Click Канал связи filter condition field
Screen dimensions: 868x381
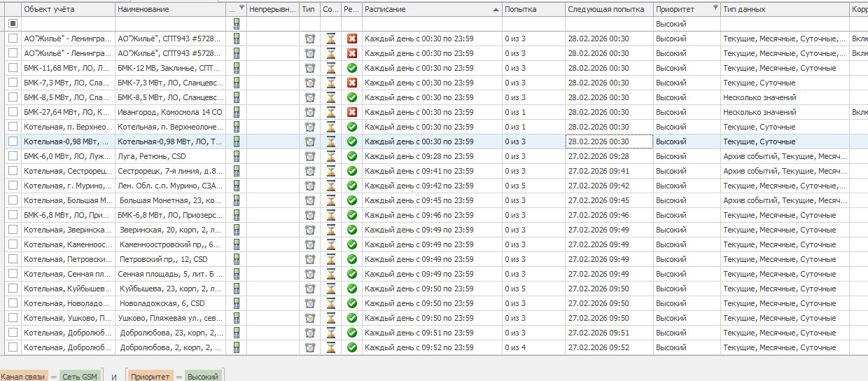(x=23, y=377)
